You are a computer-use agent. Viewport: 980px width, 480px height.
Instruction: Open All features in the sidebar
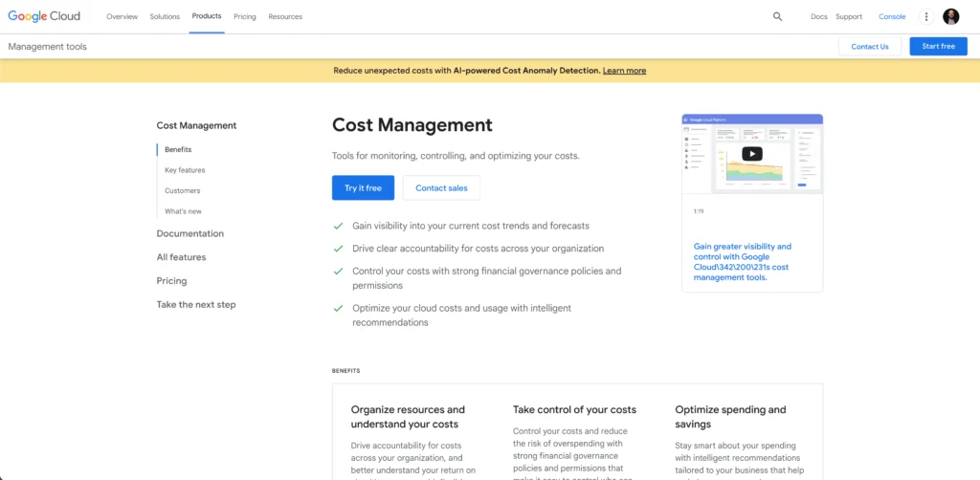pos(181,257)
